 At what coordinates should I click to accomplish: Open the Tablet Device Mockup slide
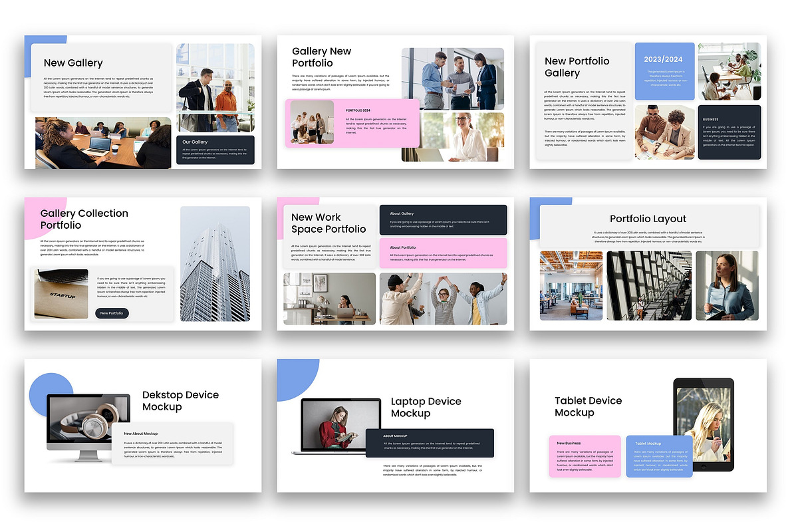648,426
